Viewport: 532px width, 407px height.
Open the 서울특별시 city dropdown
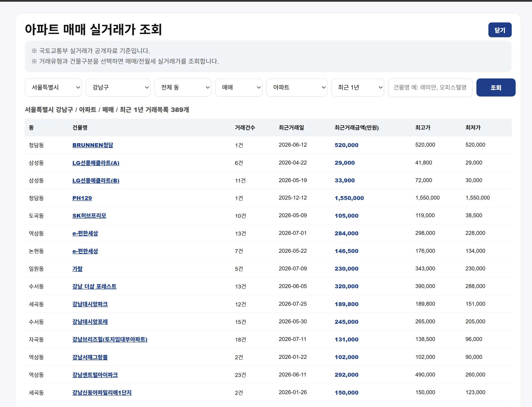click(53, 87)
